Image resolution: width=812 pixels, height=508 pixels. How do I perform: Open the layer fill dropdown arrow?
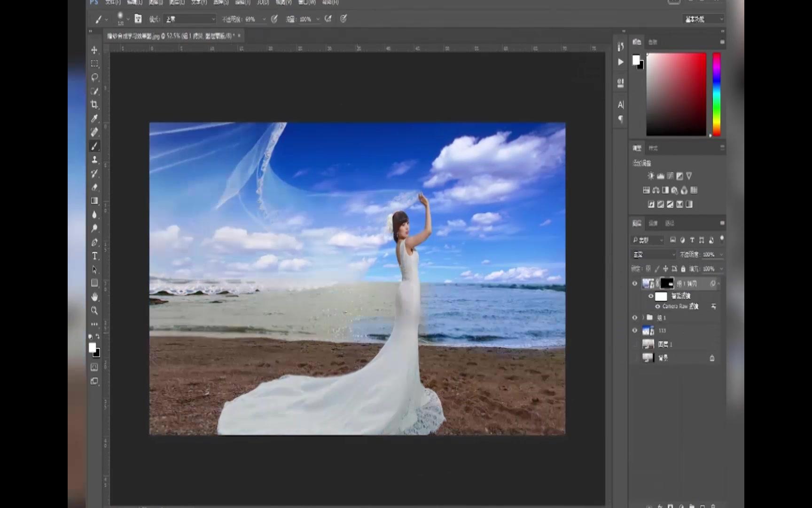coord(721,269)
